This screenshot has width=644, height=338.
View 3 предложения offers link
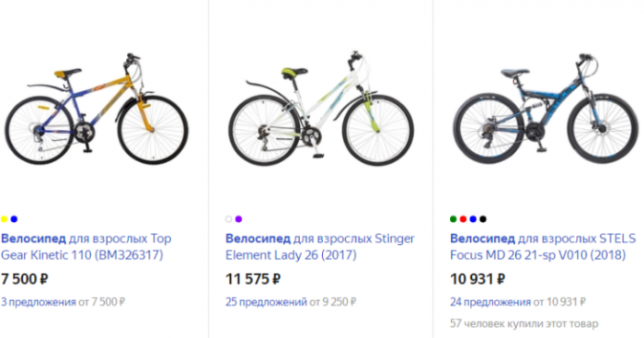[x=39, y=302]
